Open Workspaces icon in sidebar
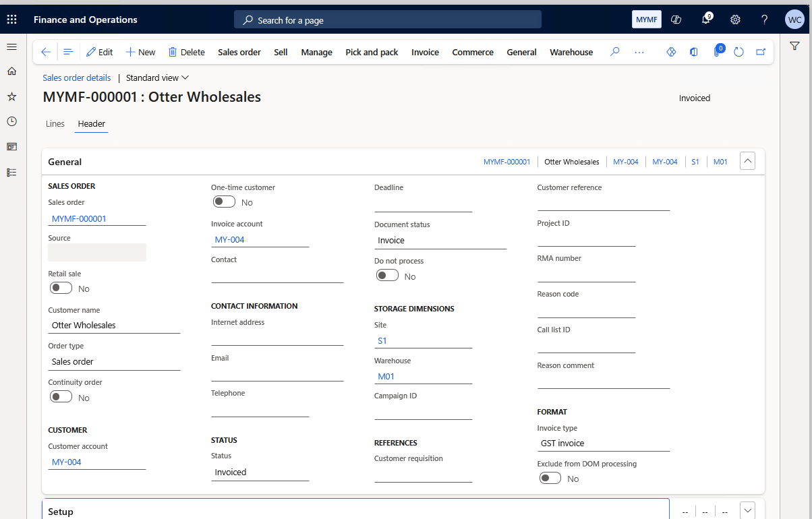The width and height of the screenshot is (812, 519). [x=11, y=146]
